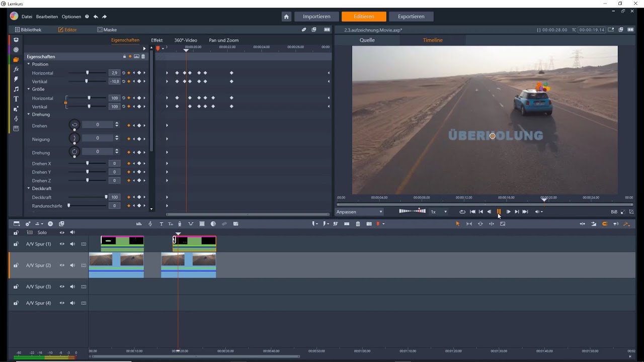Mute A/V Spur (1) speaker icon
The height and width of the screenshot is (362, 644).
point(72,244)
